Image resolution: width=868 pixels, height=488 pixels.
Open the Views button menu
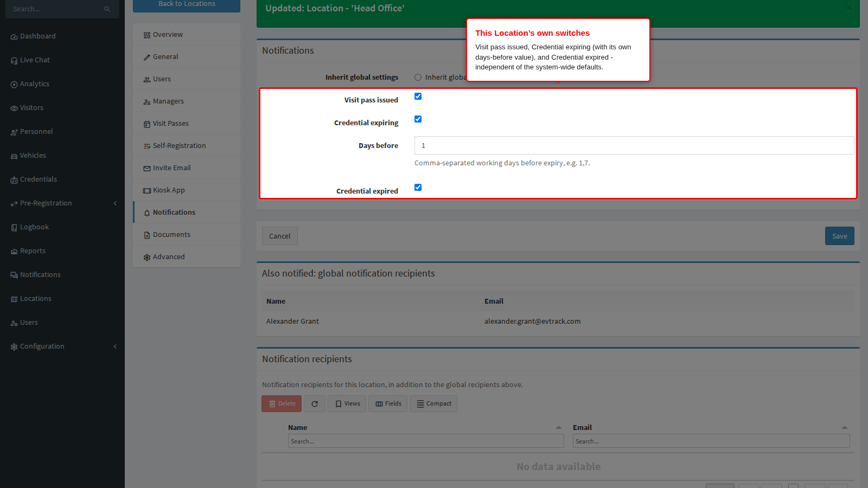(347, 404)
